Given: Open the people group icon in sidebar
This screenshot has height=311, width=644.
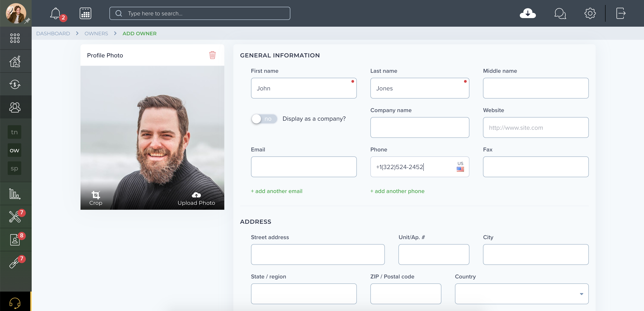Looking at the screenshot, I should 15,107.
